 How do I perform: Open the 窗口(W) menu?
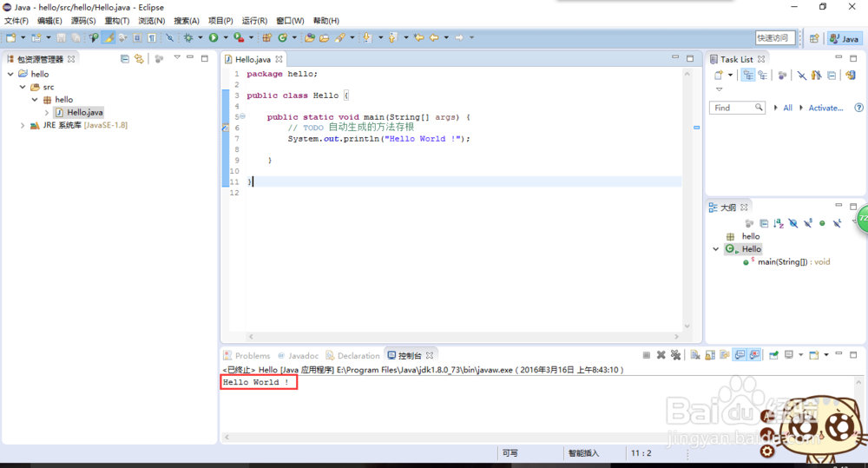(290, 21)
